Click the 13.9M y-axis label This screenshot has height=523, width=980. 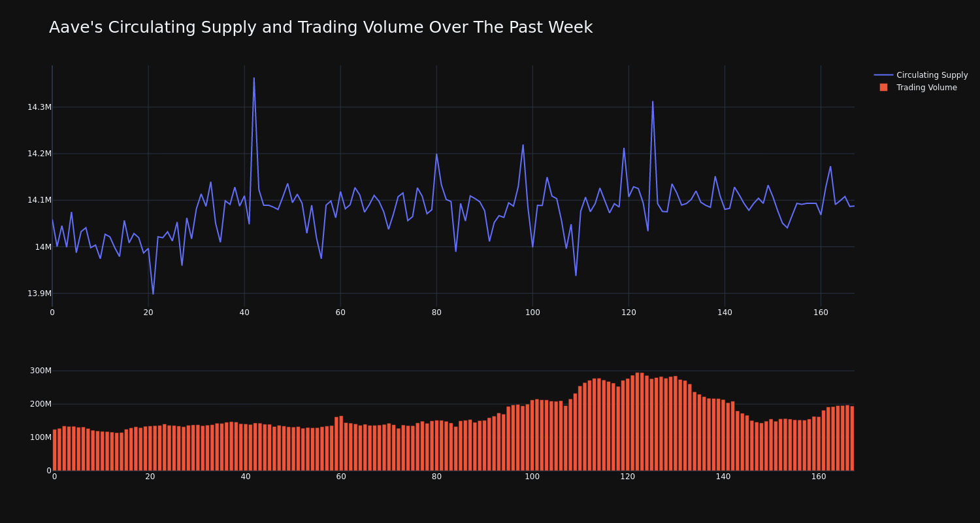39,294
